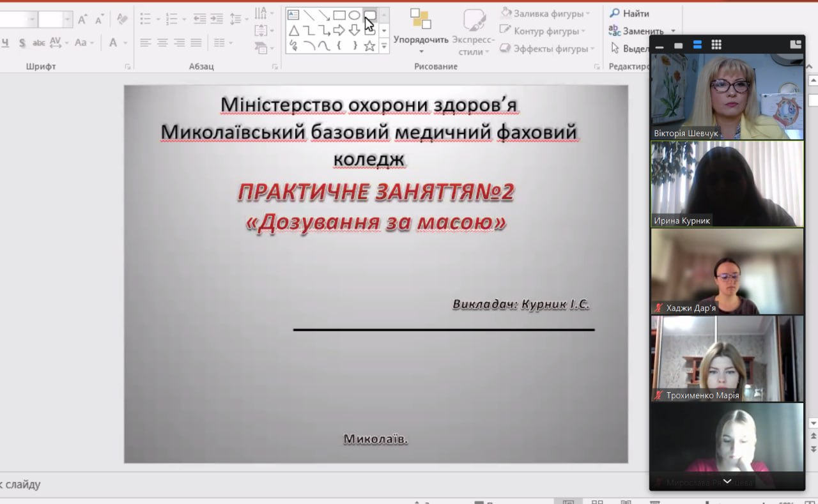Select the right block arrow shape

coord(339,30)
